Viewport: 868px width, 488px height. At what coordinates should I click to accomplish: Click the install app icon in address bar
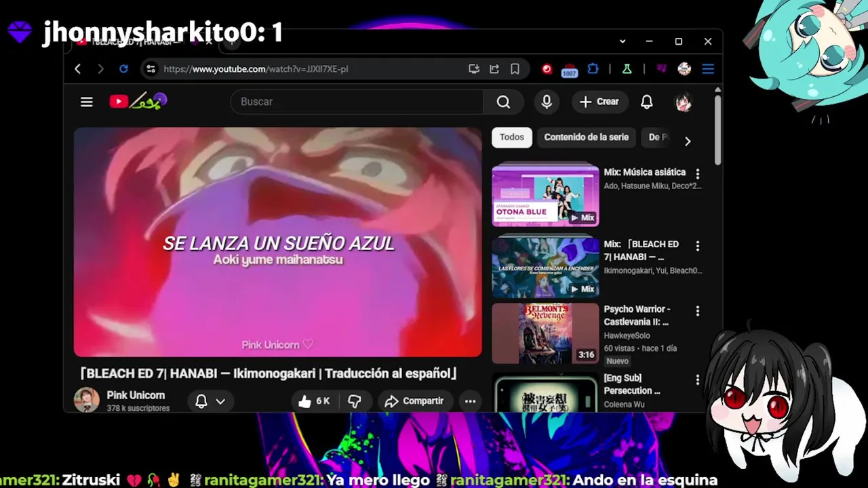coord(474,69)
